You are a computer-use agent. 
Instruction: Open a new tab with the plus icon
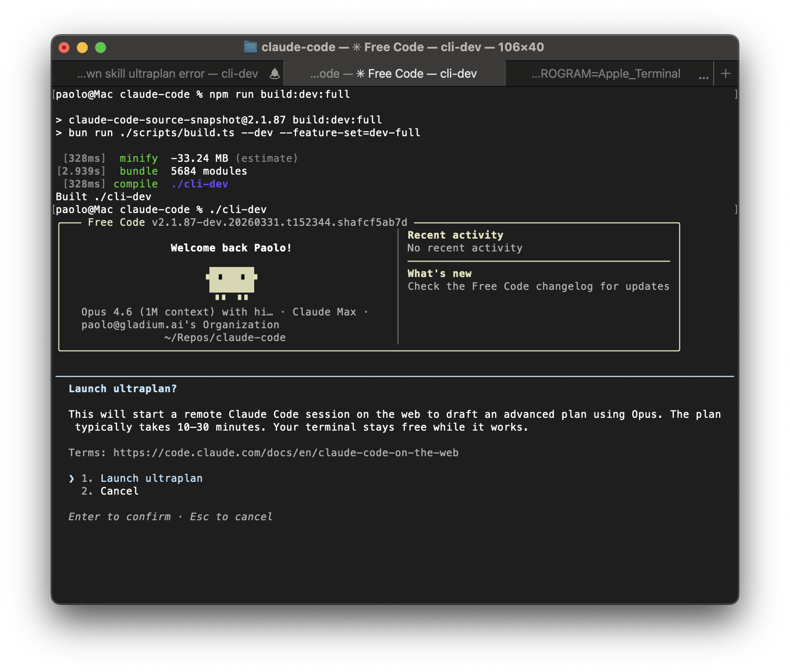click(x=726, y=73)
